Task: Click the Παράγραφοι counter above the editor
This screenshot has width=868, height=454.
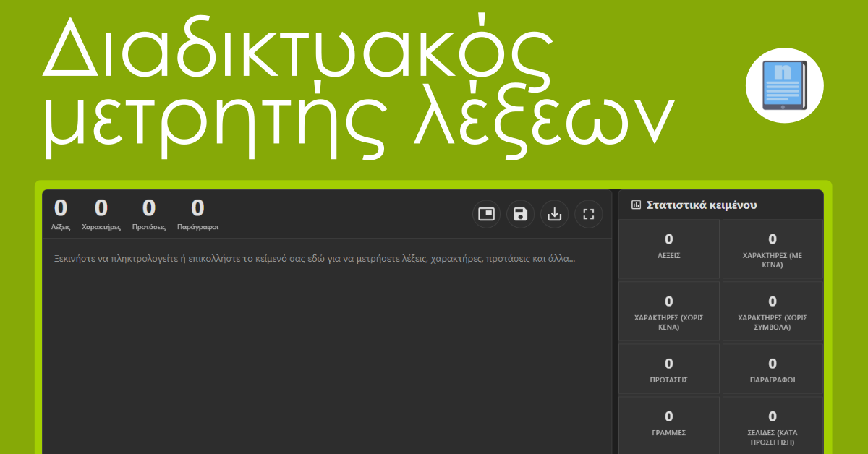Action: point(197,215)
